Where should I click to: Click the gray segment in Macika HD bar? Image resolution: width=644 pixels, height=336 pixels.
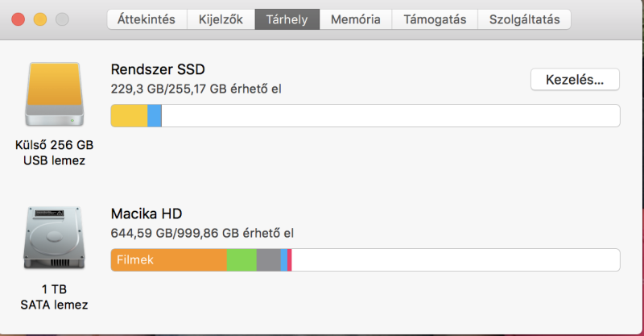269,260
